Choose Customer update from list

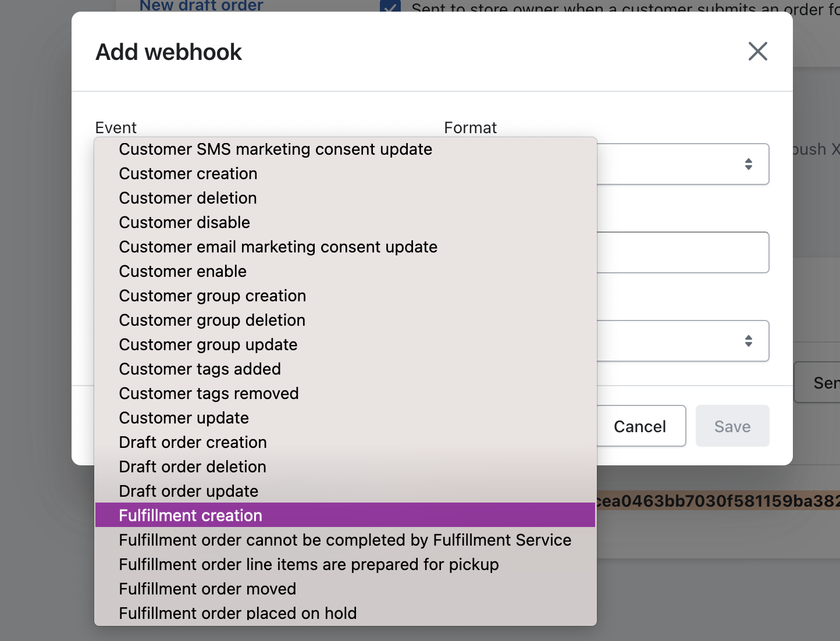point(184,418)
